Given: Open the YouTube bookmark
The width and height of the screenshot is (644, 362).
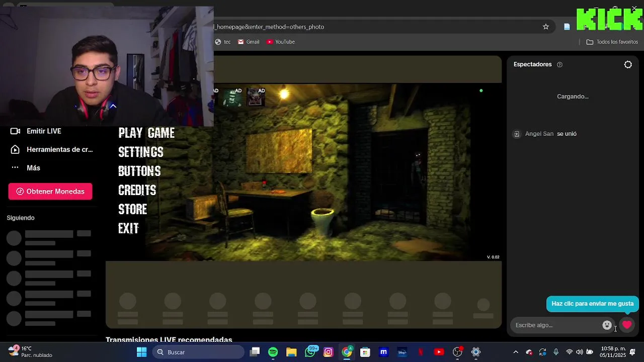Looking at the screenshot, I should (x=281, y=42).
